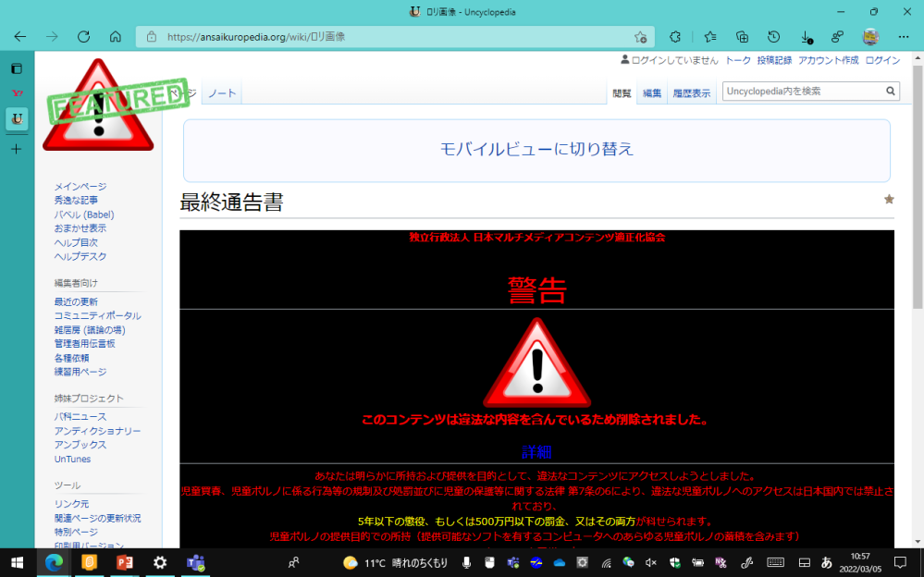924x577 pixels.
Task: Open the Yahoo shortcut in Edge sidebar
Action: point(17,92)
